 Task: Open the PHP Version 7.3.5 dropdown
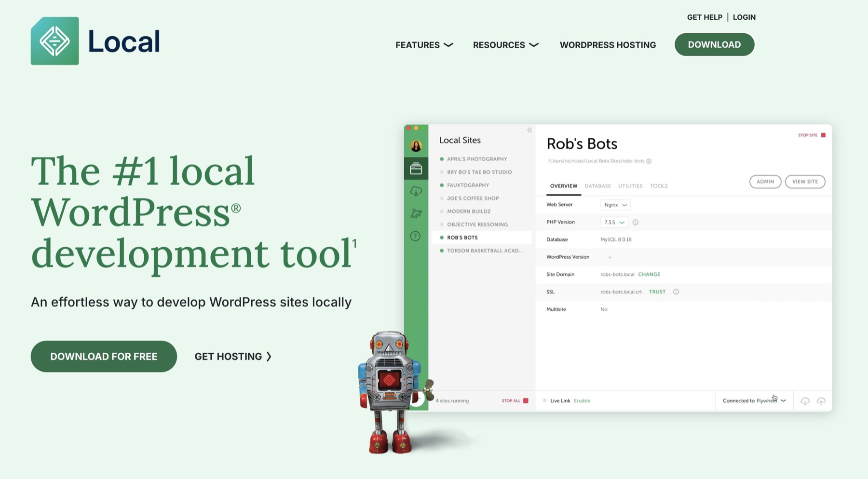coord(613,222)
